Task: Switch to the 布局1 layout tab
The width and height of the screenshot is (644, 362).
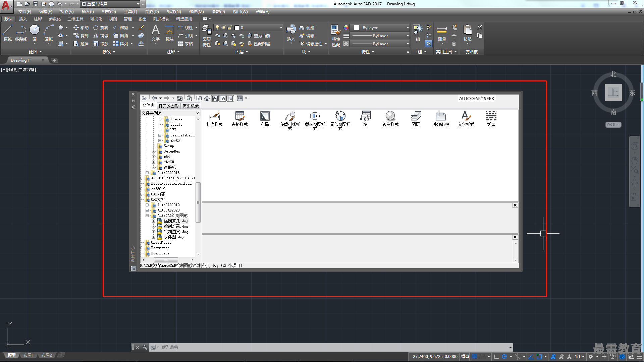Action: pos(29,355)
